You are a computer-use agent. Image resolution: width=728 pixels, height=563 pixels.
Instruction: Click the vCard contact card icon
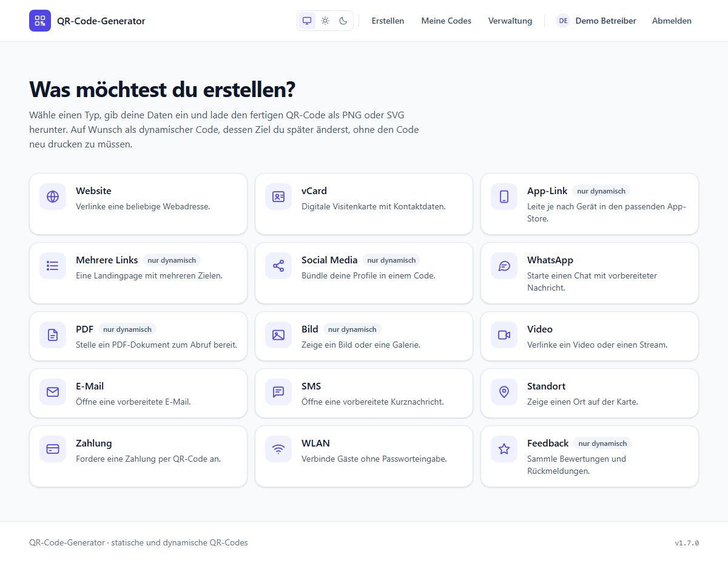278,197
